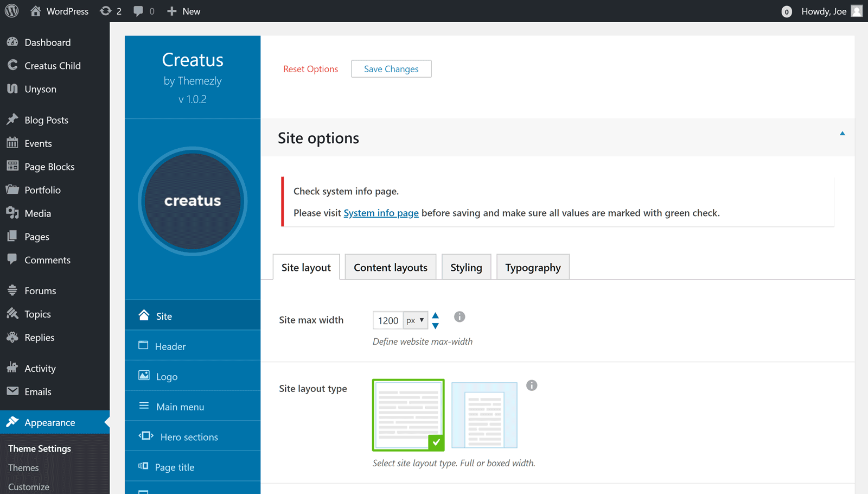Screen dimensions: 868x494
Task: Switch to the Site layout tab
Action: pos(306,267)
